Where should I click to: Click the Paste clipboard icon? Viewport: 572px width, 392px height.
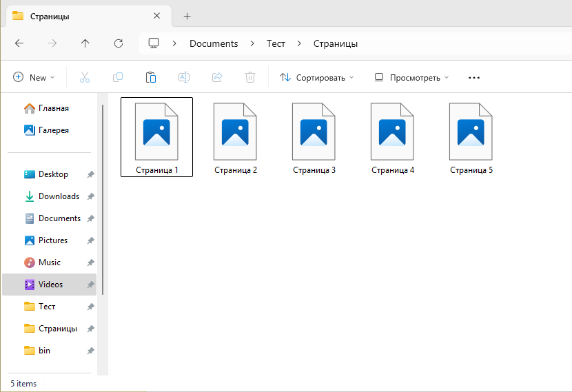click(x=151, y=77)
